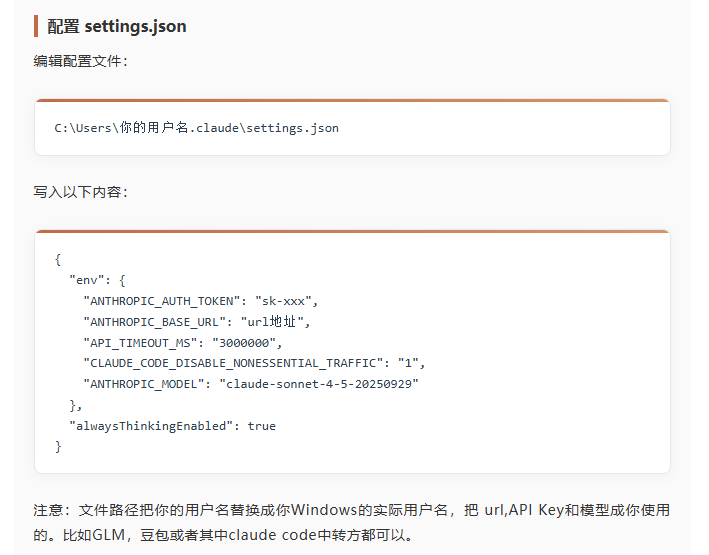Click the API_TIMEOUT_MS key name
709x555 pixels.
(142, 342)
